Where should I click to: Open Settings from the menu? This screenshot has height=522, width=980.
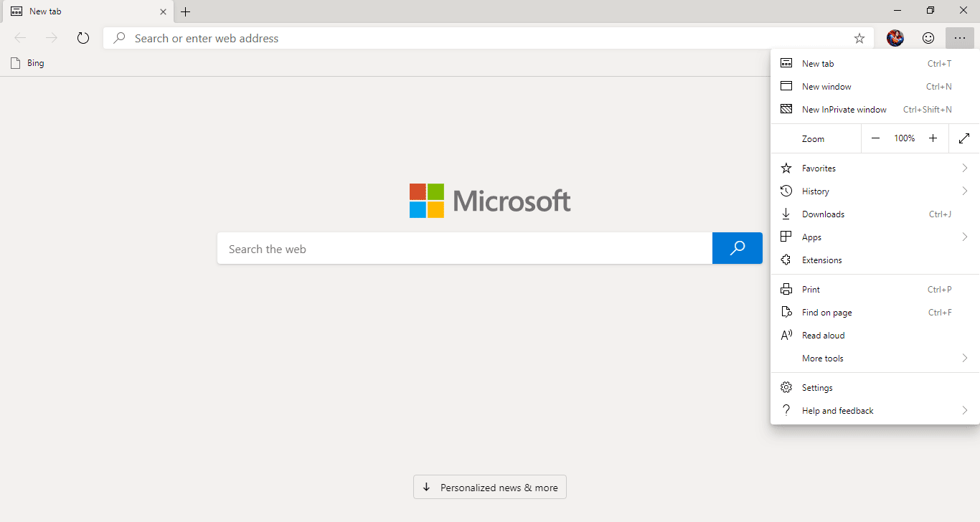click(875, 387)
